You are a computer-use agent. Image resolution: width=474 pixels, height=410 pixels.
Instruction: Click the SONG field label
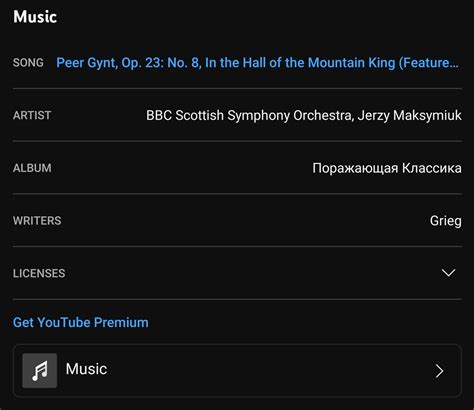click(x=28, y=63)
